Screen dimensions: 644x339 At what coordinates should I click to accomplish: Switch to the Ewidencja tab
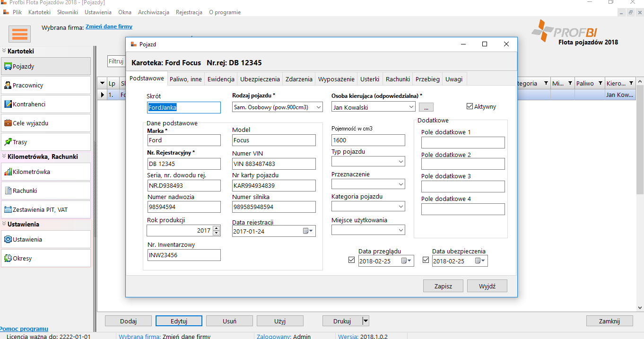[x=221, y=79]
